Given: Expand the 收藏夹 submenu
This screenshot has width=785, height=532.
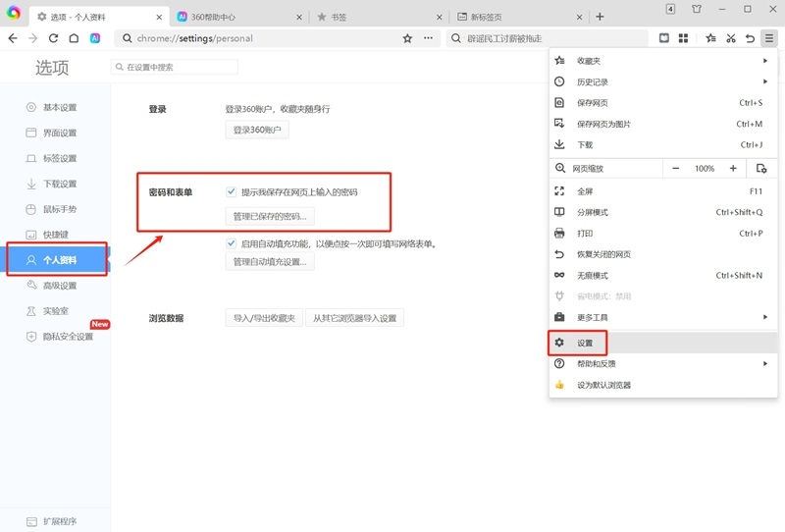Looking at the screenshot, I should tap(663, 61).
